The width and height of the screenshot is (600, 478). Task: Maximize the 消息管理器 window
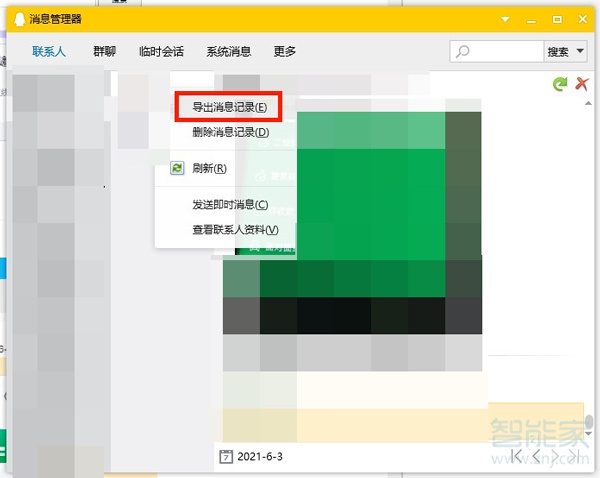(x=557, y=19)
